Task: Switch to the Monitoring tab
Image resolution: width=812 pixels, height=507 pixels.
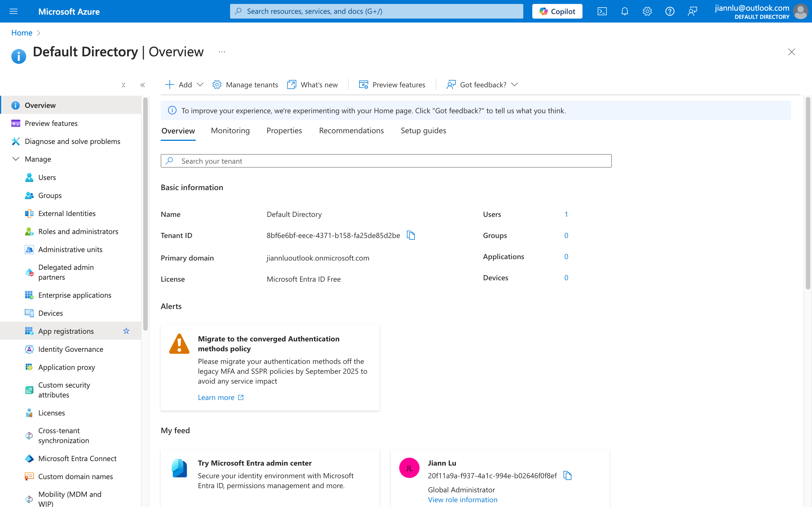Action: (x=230, y=130)
